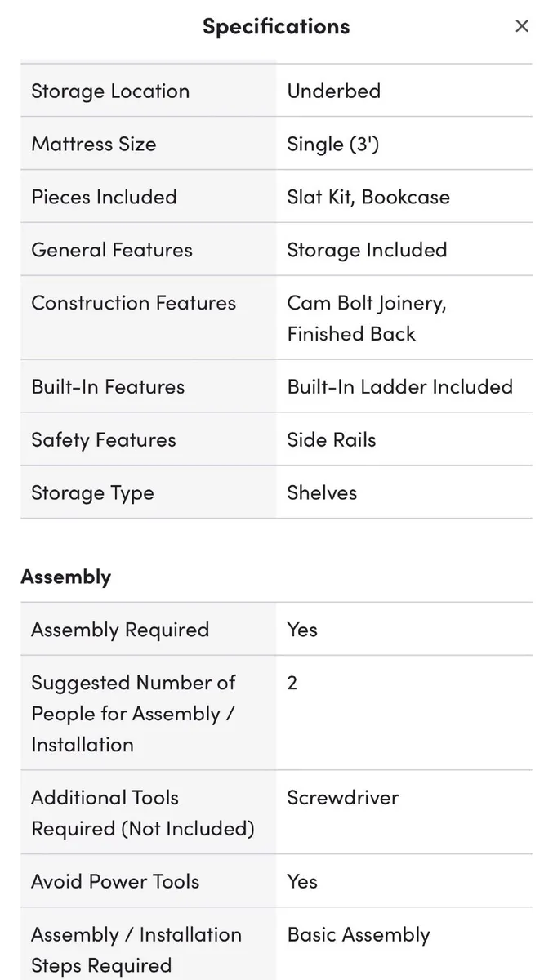
Task: Click the Basic Assembly value
Action: tap(359, 934)
